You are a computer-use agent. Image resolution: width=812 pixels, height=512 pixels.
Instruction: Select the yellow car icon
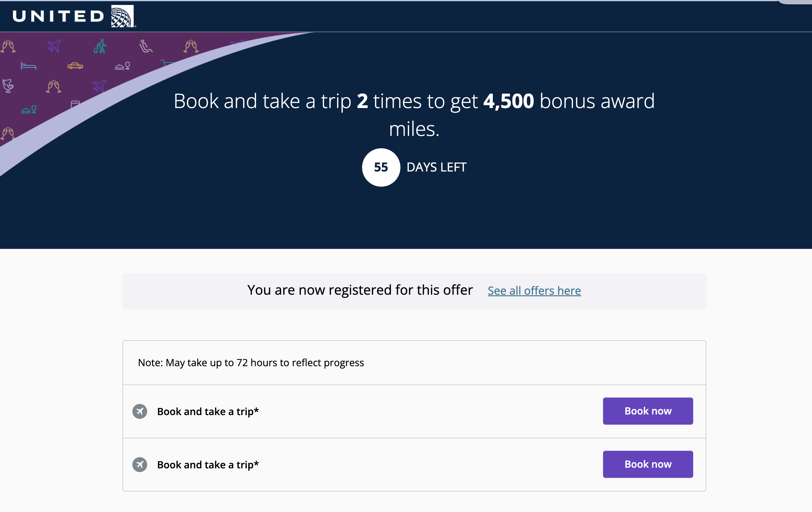point(75,66)
